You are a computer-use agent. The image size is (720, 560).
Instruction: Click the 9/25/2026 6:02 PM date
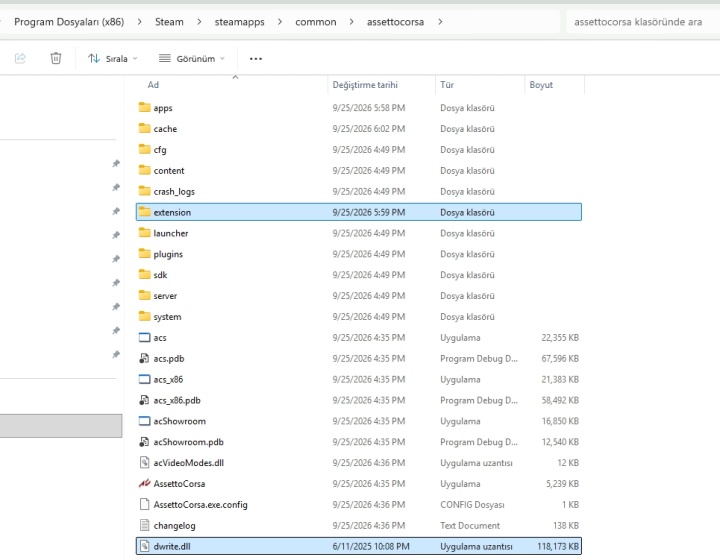[369, 129]
